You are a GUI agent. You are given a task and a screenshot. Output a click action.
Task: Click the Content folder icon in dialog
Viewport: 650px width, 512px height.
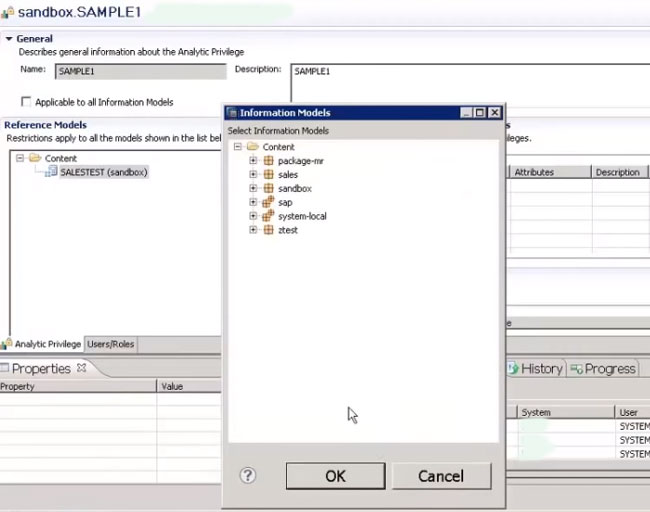pyautogui.click(x=252, y=146)
